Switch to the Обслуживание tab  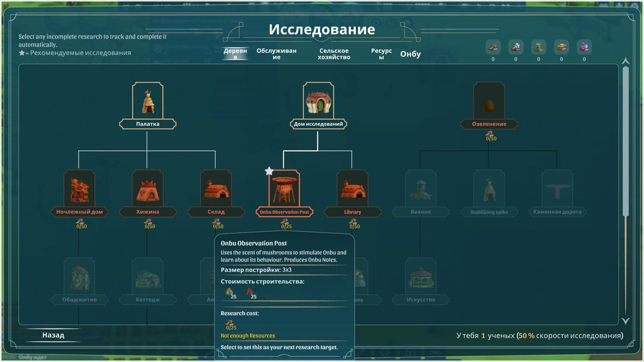point(276,54)
